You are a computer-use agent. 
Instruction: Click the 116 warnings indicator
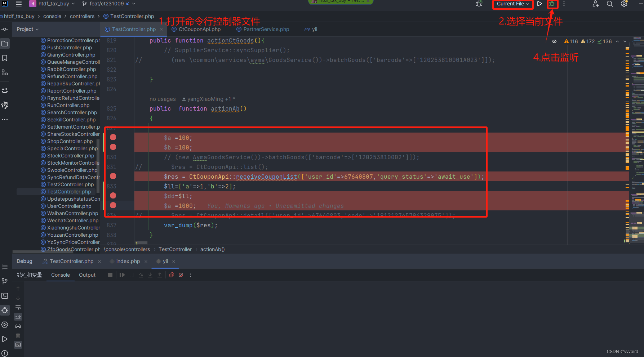tap(571, 41)
